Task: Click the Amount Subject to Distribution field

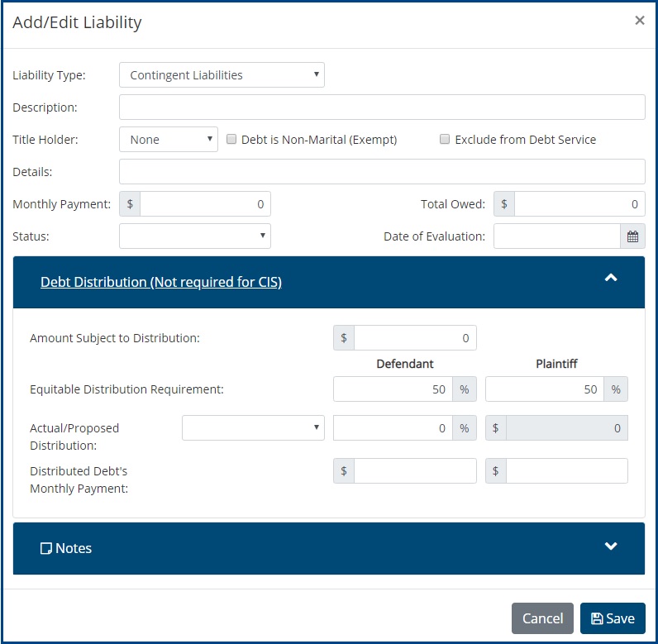Action: (x=415, y=338)
